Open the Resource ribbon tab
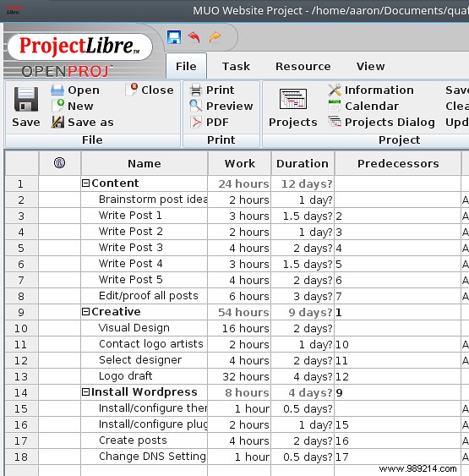This screenshot has height=476, width=469. click(303, 66)
